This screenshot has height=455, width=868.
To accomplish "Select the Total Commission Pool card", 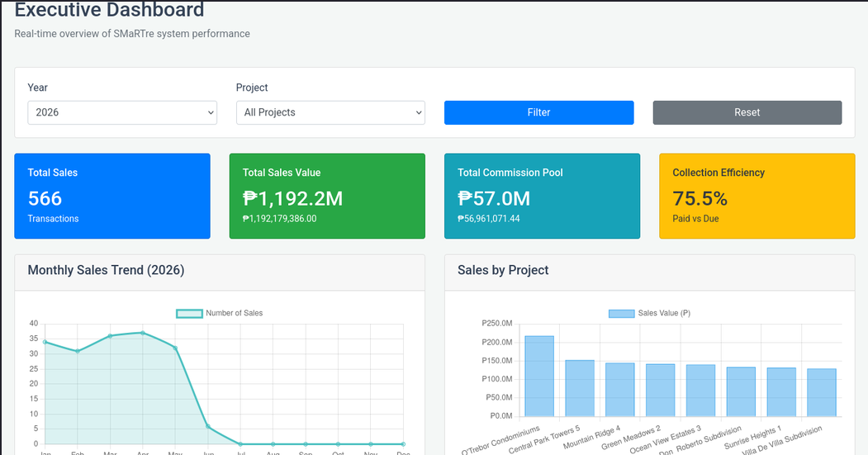I will coord(542,196).
